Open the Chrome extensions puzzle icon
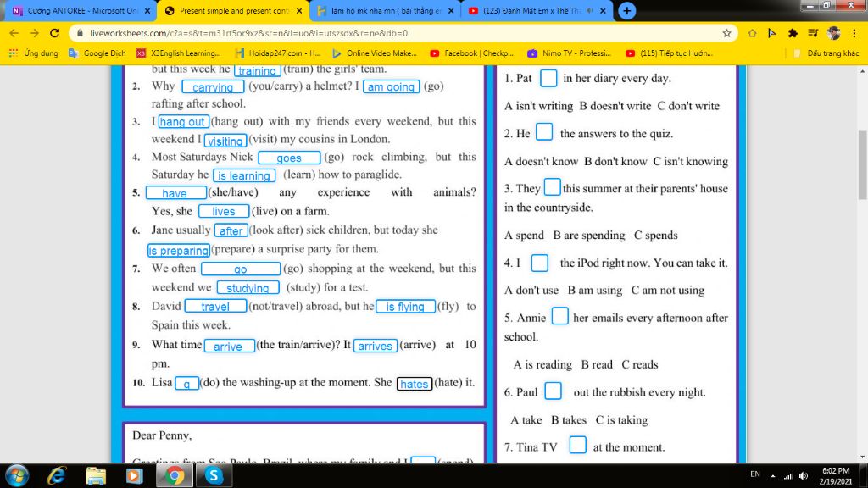 pos(793,33)
